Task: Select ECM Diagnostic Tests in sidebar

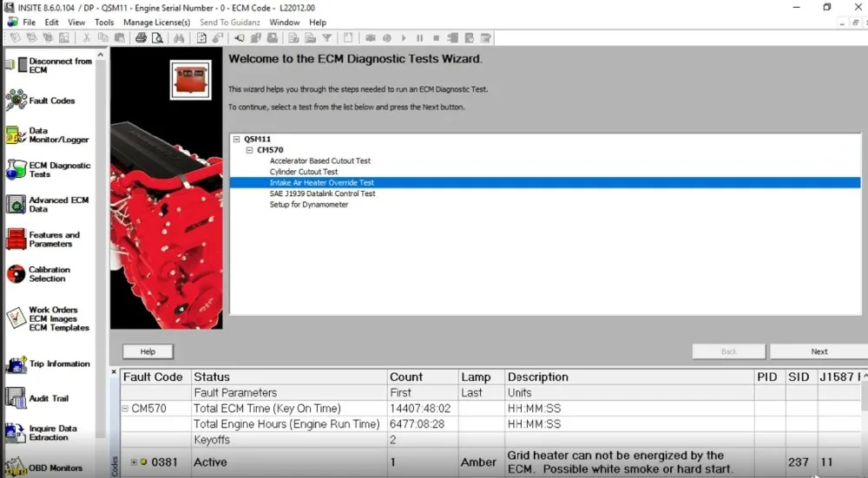Action: point(48,169)
